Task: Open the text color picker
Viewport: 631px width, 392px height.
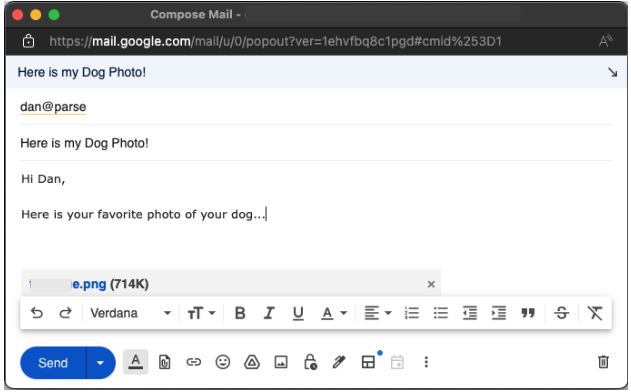Action: pyautogui.click(x=334, y=313)
